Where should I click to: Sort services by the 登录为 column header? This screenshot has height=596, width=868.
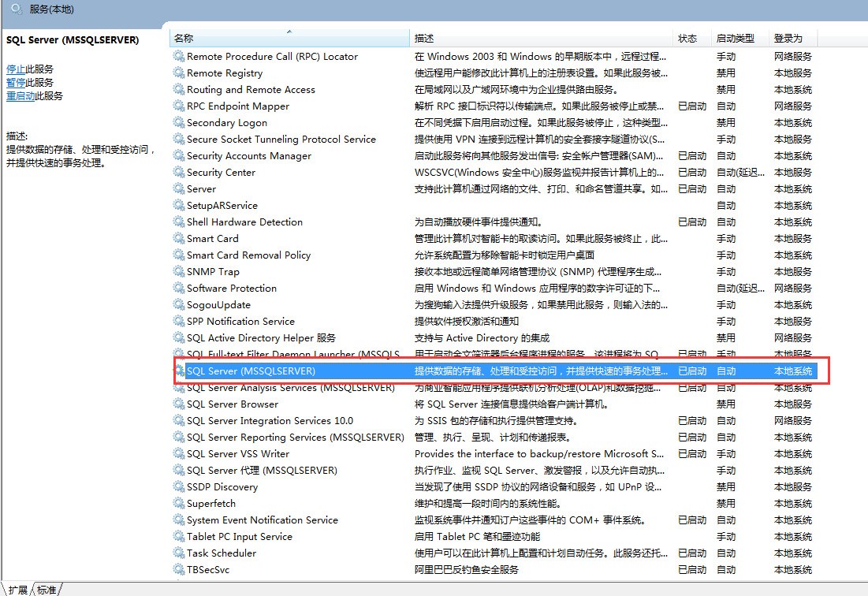793,38
